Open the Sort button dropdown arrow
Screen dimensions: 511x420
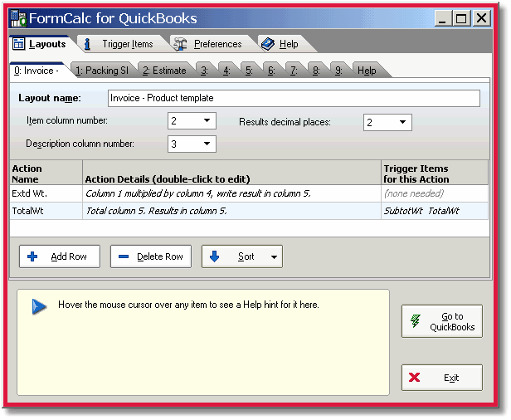tap(274, 257)
